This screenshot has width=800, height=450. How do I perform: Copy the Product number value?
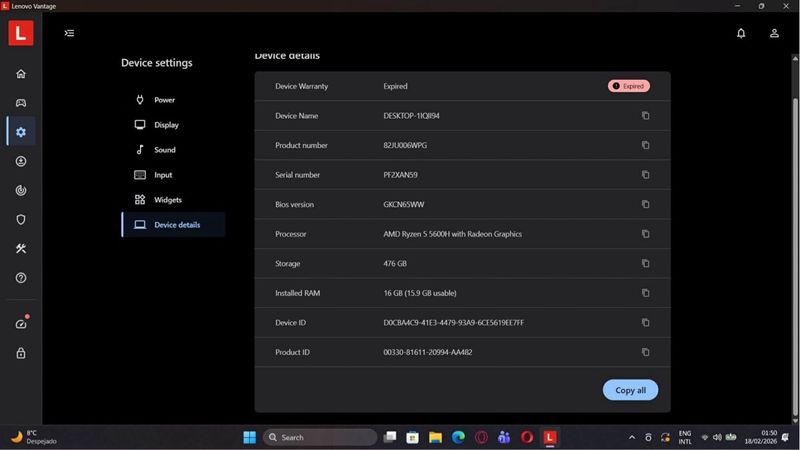point(645,145)
